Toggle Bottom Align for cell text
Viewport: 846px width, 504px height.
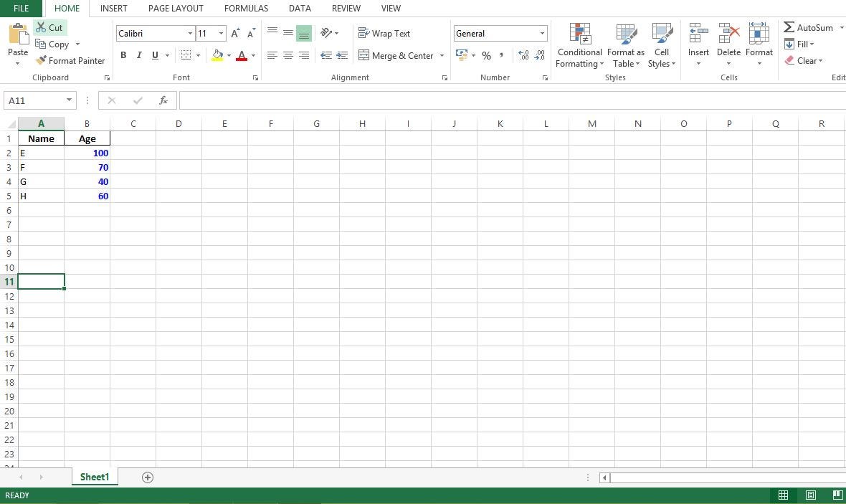[x=304, y=33]
